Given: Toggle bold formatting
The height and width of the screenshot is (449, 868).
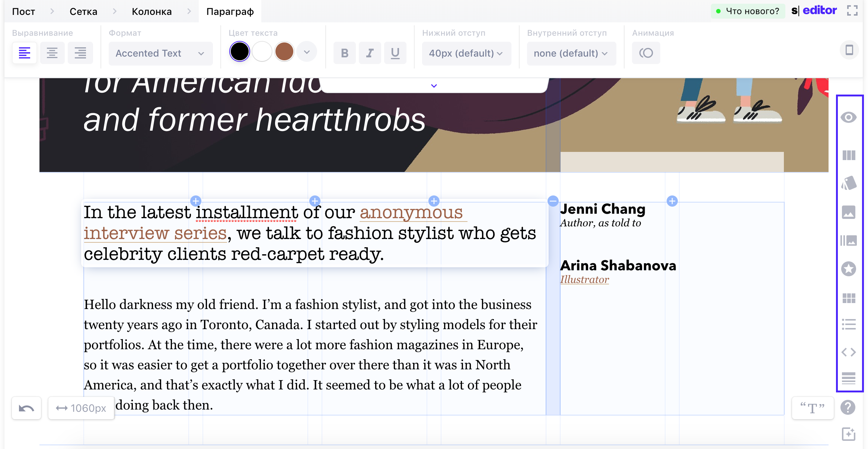Looking at the screenshot, I should (344, 53).
